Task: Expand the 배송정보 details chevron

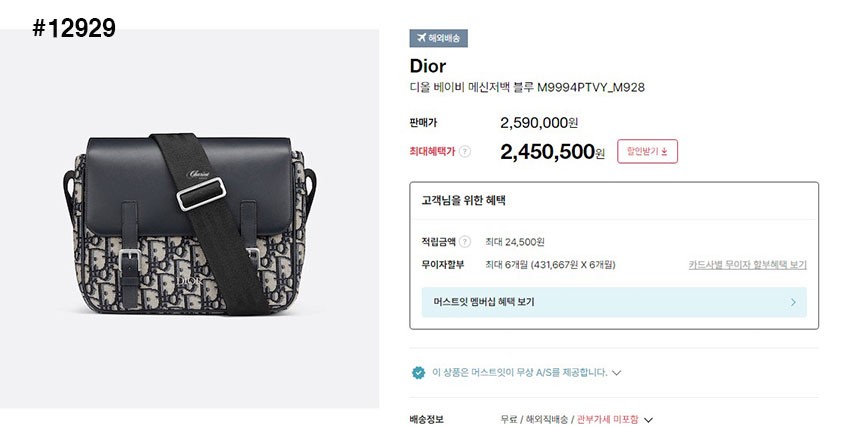Action: pos(648,420)
